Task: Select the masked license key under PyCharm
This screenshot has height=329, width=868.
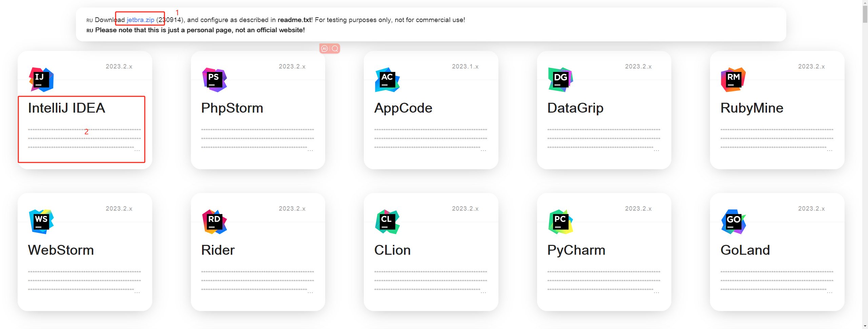Action: (x=604, y=281)
